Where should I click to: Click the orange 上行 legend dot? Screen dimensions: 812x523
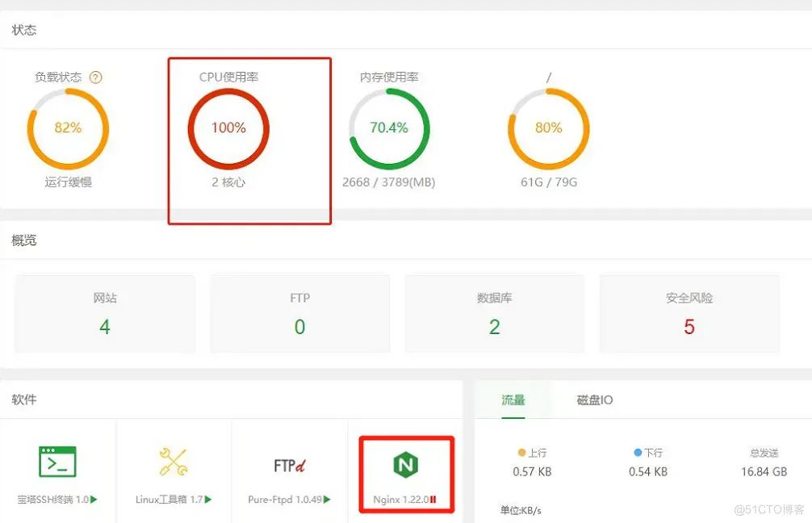[x=521, y=453]
